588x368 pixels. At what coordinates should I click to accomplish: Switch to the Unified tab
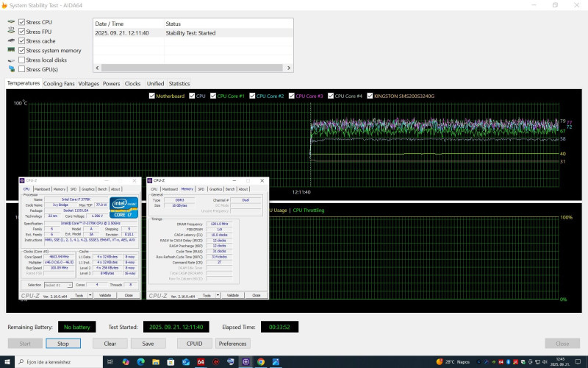(155, 83)
